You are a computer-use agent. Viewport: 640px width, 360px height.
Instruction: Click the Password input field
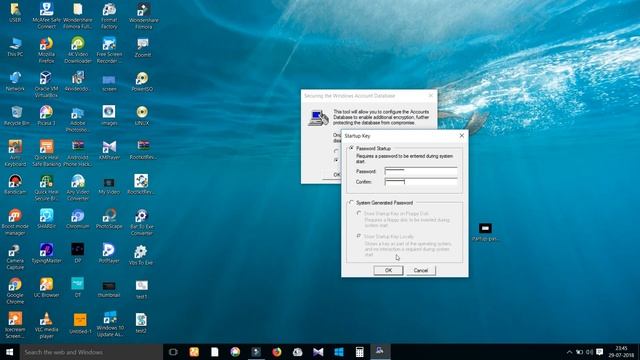point(421,171)
